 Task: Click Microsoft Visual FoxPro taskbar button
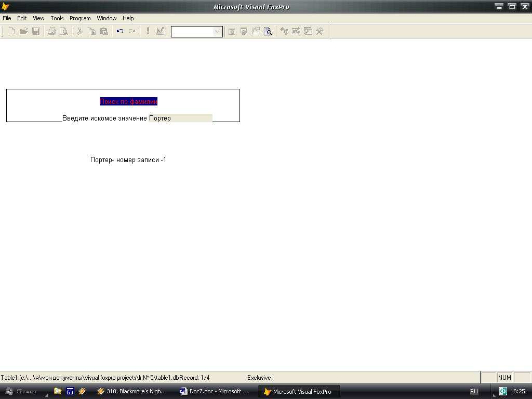tap(299, 392)
